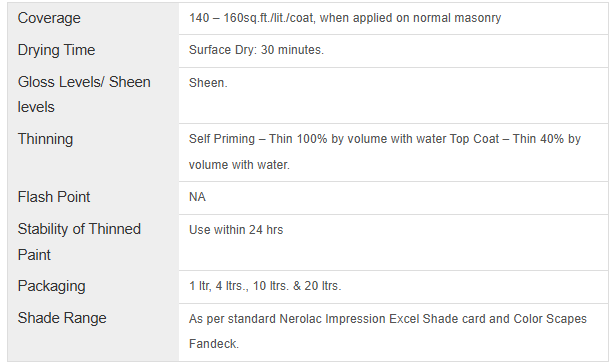Click the Self Priming thinning description
Screen dimensions: 613x364
385,152
